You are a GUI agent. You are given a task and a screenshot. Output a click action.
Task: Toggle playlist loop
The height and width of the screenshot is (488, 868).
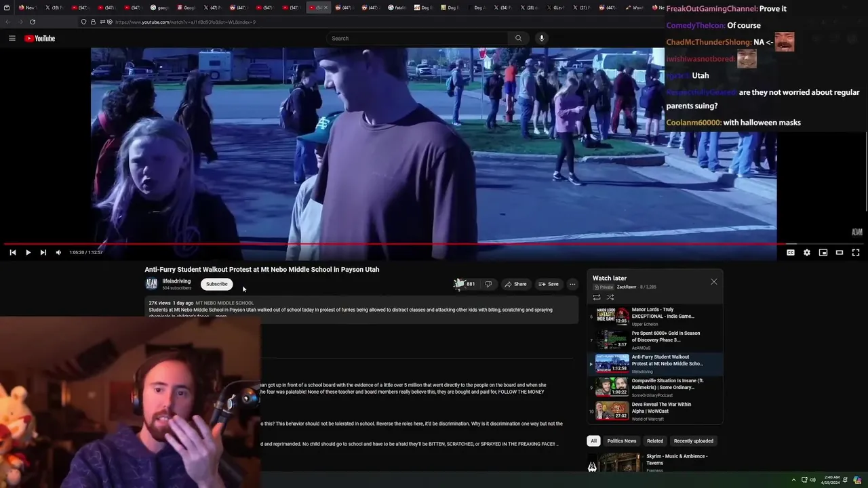[597, 297]
